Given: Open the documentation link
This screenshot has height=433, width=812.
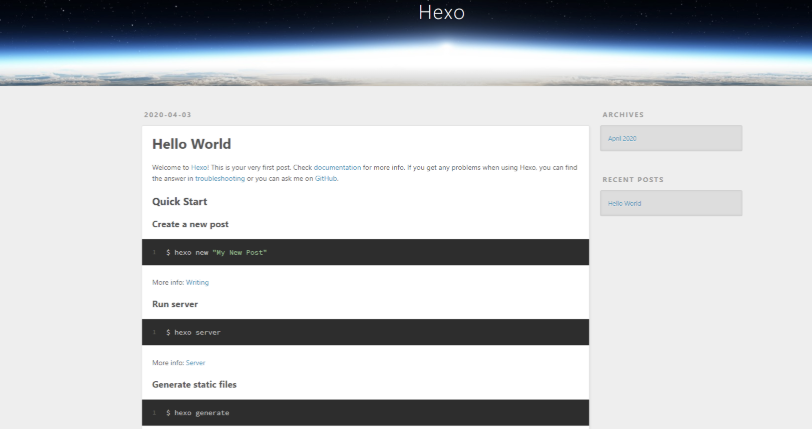Looking at the screenshot, I should click(337, 167).
